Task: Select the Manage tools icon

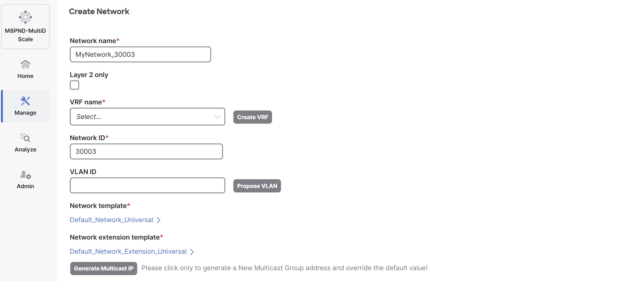Action: tap(25, 101)
